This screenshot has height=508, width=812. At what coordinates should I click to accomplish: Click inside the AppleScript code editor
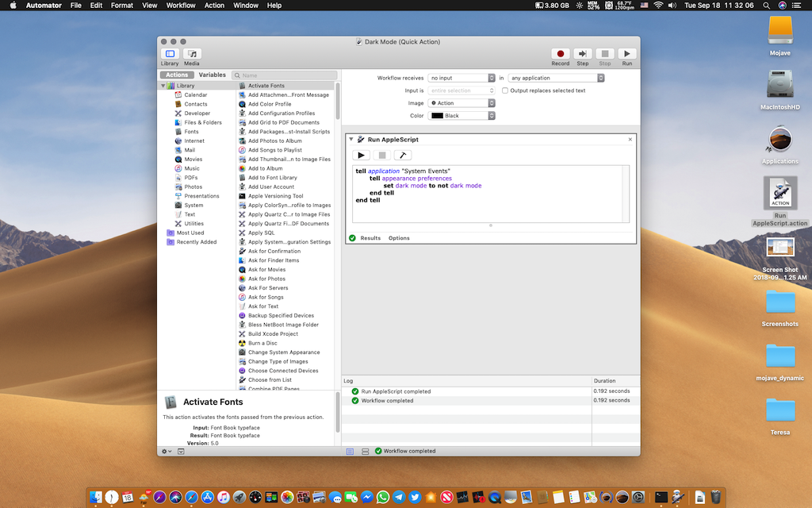click(487, 194)
